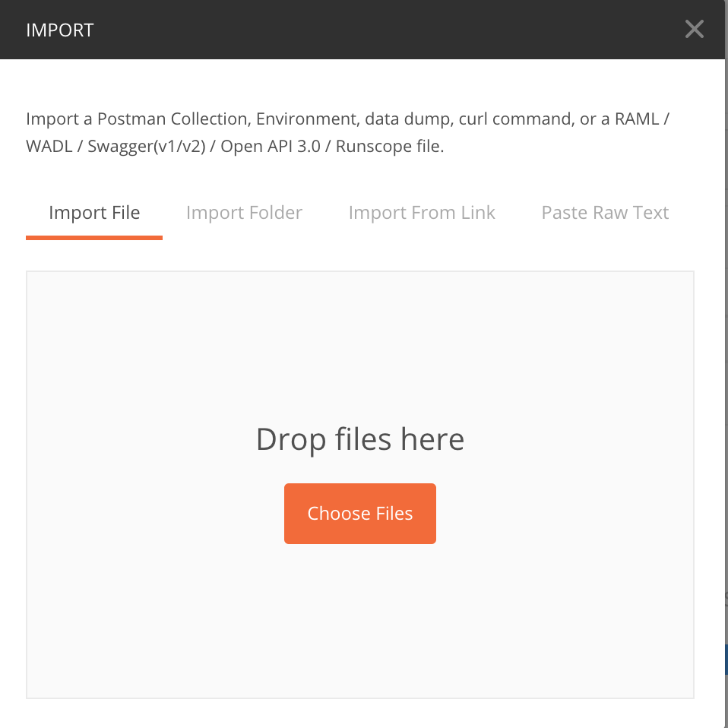Image resolution: width=728 pixels, height=728 pixels.
Task: Select the Import From Link tab
Action: pyautogui.click(x=422, y=213)
